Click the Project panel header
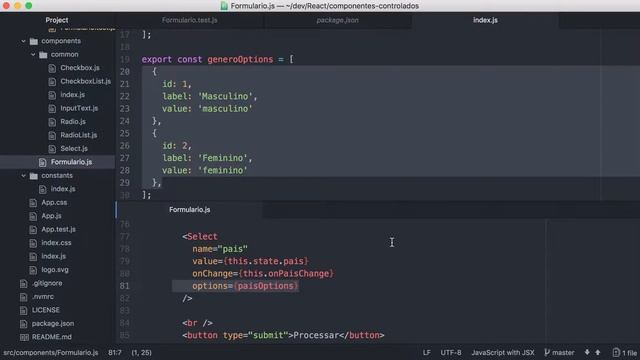The image size is (640, 360). pyautogui.click(x=57, y=20)
